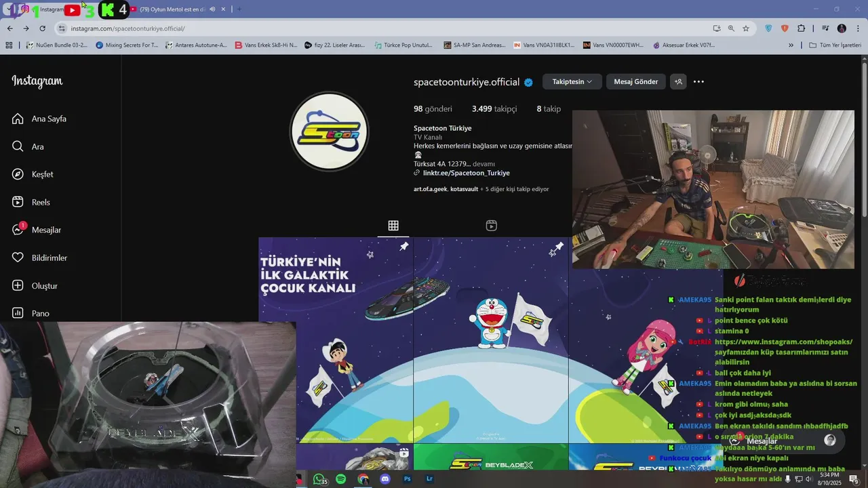This screenshot has height=488, width=868.
Task: Open Chrome profile avatar
Action: click(842, 28)
